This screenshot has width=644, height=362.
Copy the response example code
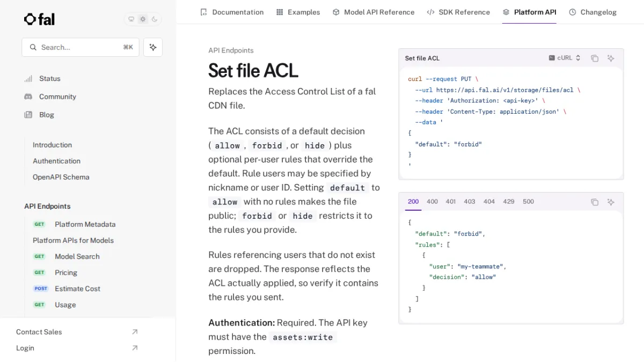(595, 202)
